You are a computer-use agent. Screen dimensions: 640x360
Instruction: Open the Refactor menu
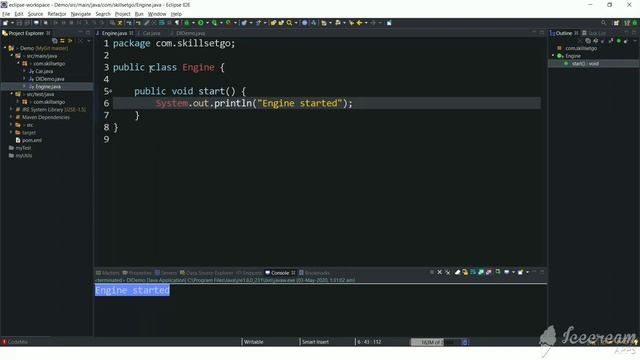point(57,14)
